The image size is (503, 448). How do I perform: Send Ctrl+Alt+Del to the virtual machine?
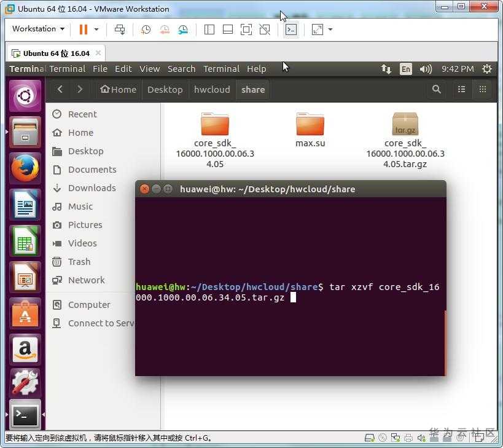coord(120,29)
